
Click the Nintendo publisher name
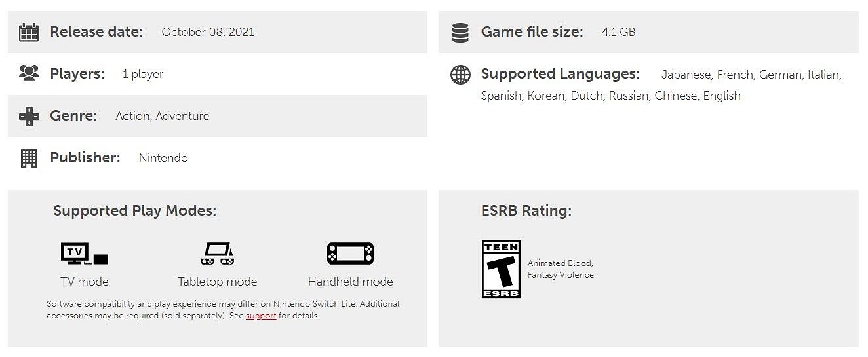click(163, 158)
